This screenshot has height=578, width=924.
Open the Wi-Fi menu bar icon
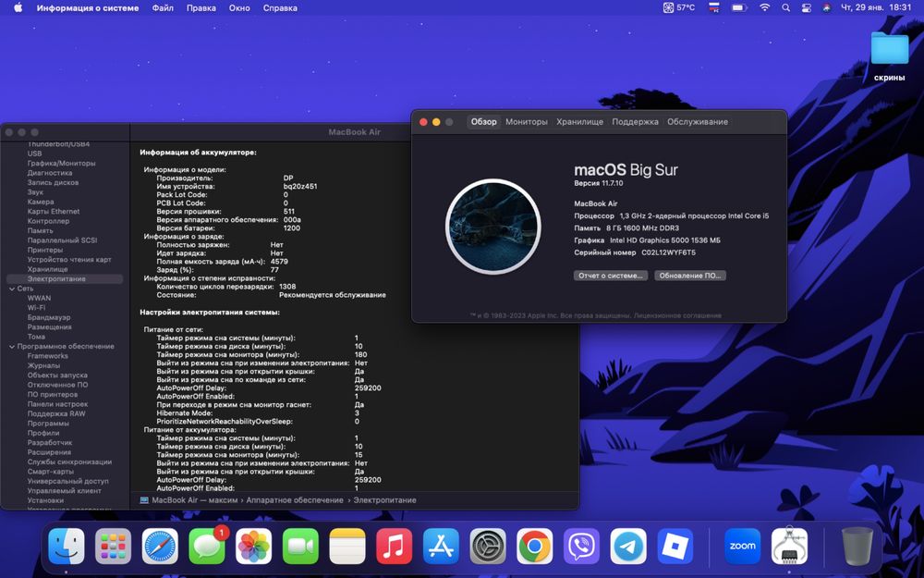(764, 7)
